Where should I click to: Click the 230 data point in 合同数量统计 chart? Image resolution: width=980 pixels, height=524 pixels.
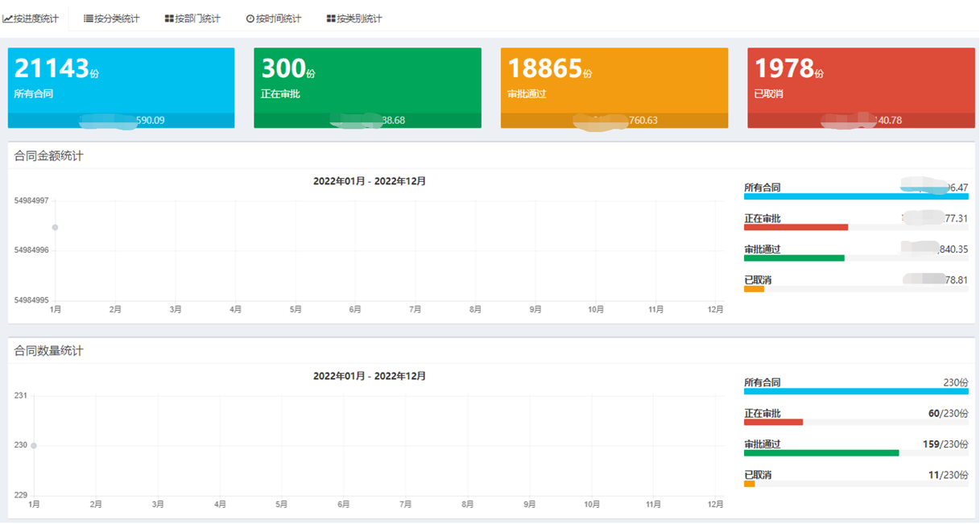34,446
